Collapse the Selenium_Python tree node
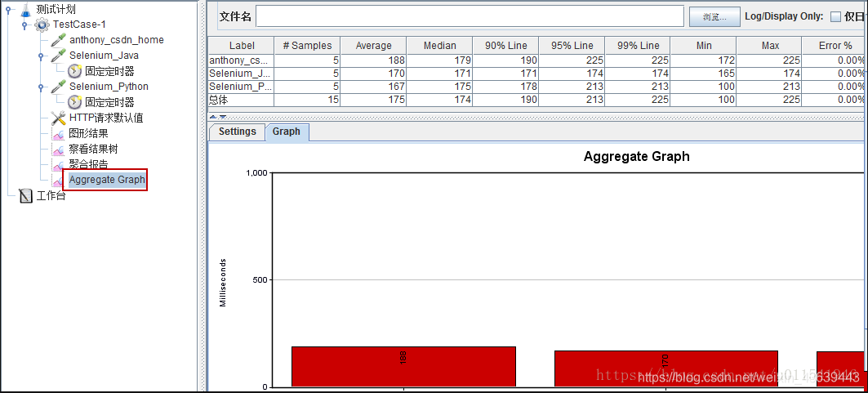The image size is (868, 393). pos(41,87)
